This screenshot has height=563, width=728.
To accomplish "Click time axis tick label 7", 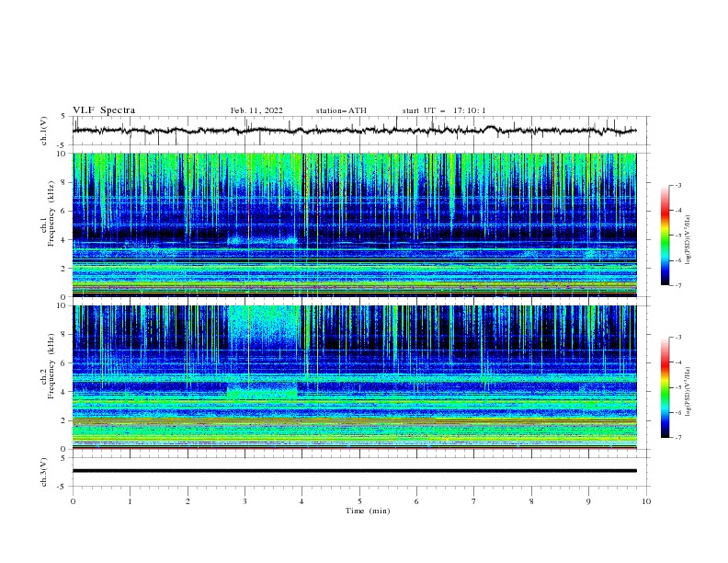I will click(474, 501).
